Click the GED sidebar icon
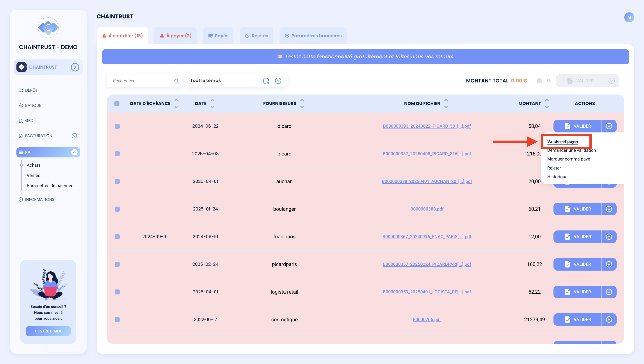Image resolution: width=644 pixels, height=364 pixels. [21, 121]
